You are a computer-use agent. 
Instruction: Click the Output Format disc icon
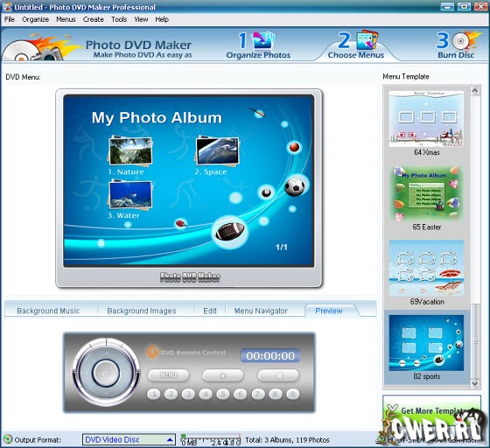click(x=7, y=439)
